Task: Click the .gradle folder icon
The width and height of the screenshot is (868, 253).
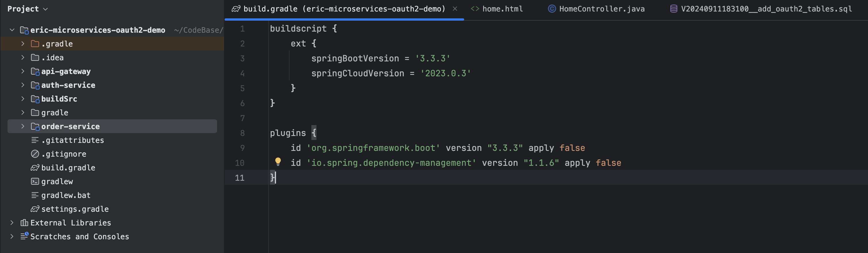Action: point(35,44)
